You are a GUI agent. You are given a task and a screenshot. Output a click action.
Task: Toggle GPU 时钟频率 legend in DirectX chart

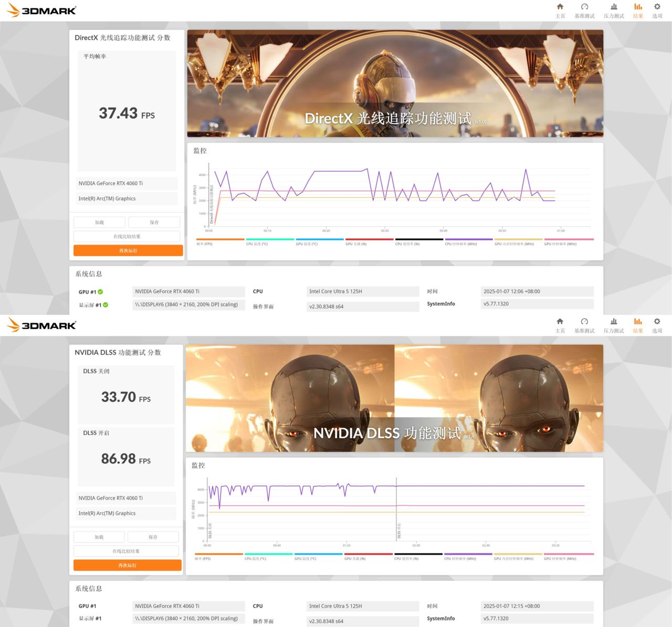pyautogui.click(x=569, y=242)
